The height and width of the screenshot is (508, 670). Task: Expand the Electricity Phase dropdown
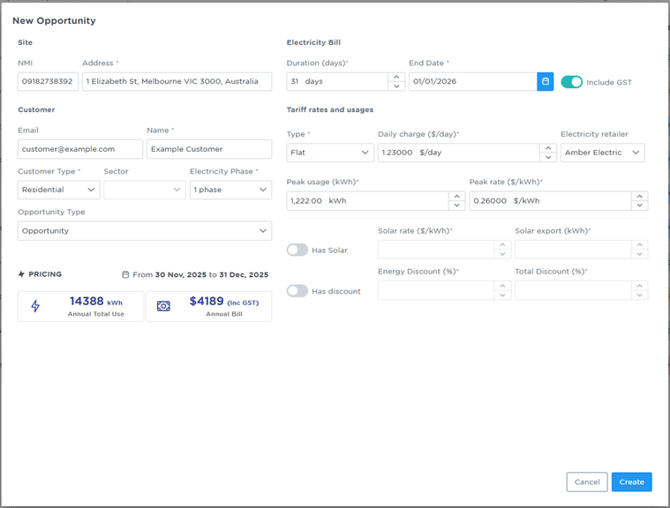point(230,190)
